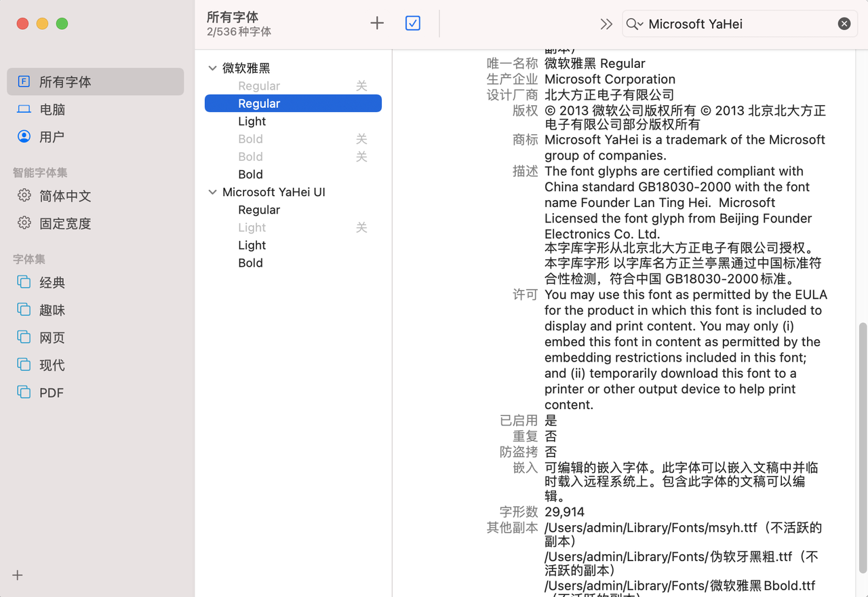Click the add font plus button in toolbar

(x=377, y=23)
